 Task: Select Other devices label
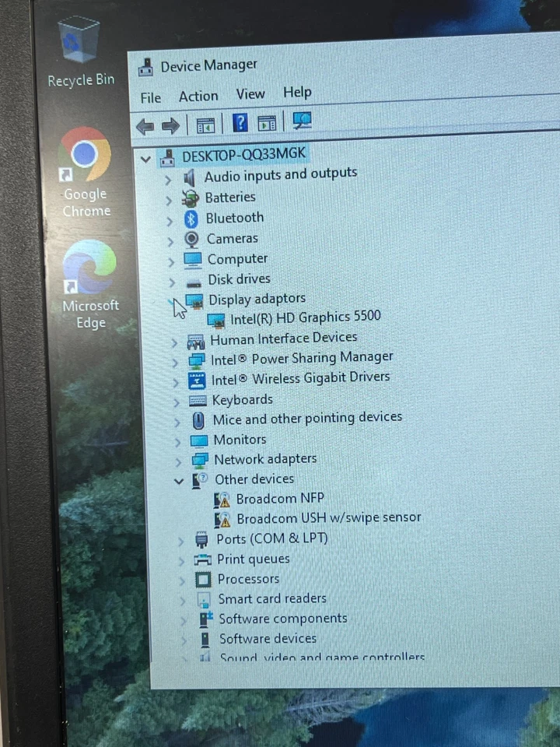(254, 479)
